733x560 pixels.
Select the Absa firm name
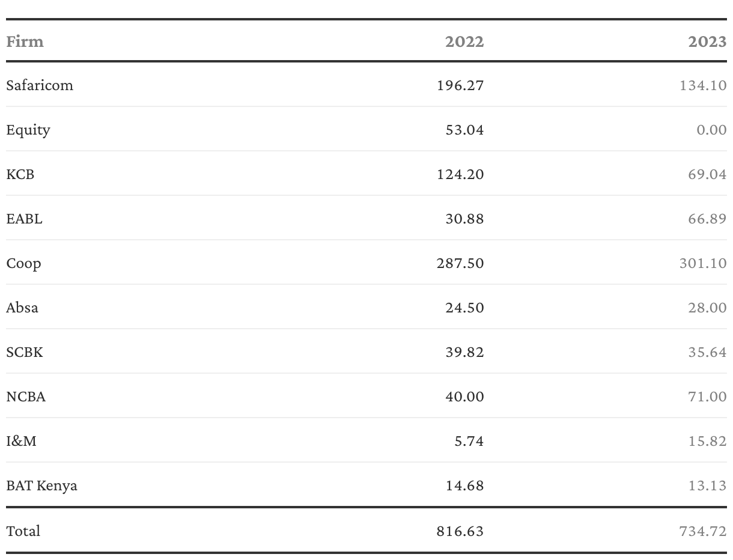tap(22, 307)
